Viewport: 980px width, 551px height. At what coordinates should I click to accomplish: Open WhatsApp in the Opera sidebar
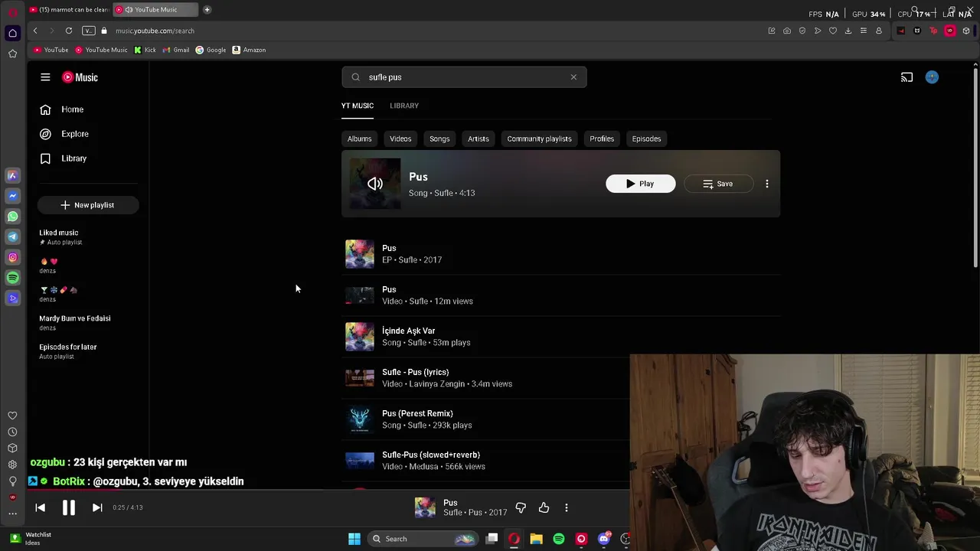click(x=12, y=217)
